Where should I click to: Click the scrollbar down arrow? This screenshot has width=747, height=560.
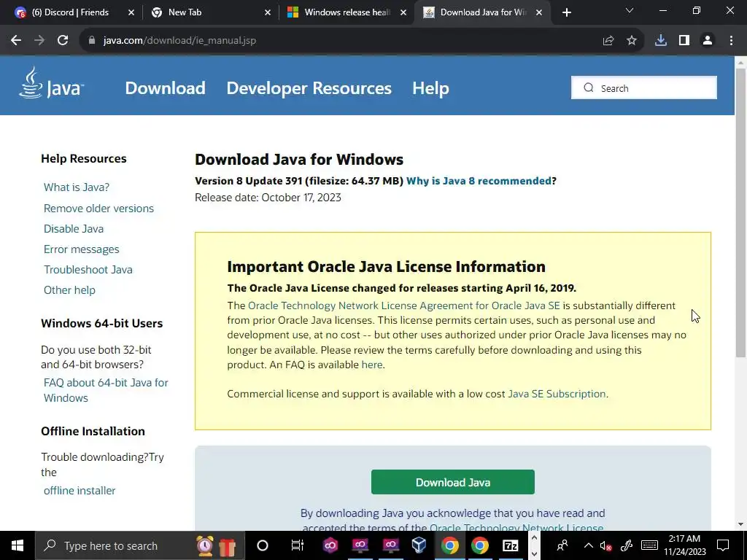[740, 524]
